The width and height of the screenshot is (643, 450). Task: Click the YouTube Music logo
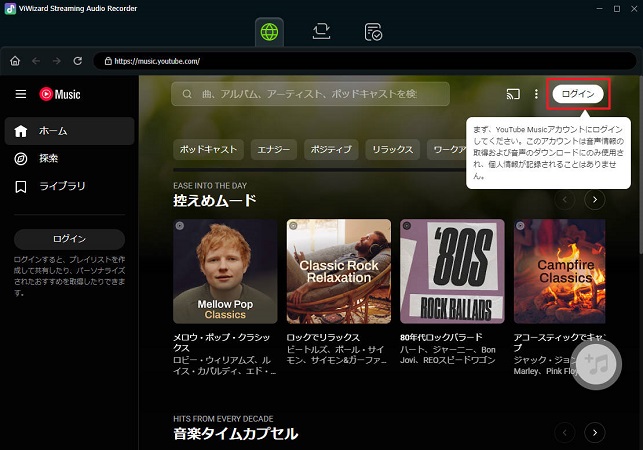click(x=60, y=94)
